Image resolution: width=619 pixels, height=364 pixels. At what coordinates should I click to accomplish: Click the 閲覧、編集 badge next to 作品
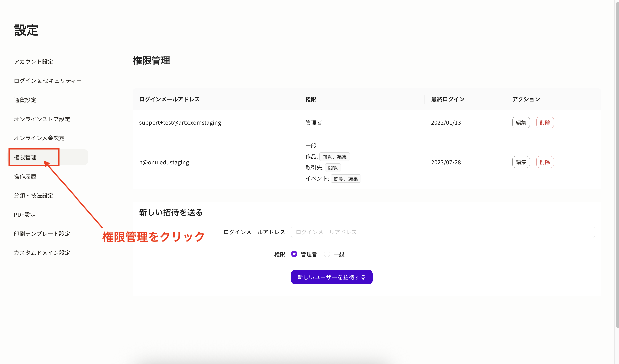pos(335,156)
